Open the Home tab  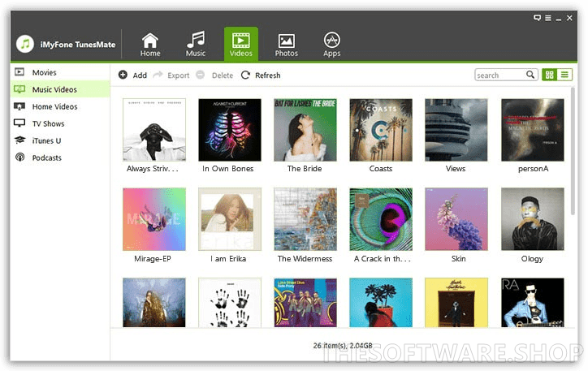click(150, 44)
